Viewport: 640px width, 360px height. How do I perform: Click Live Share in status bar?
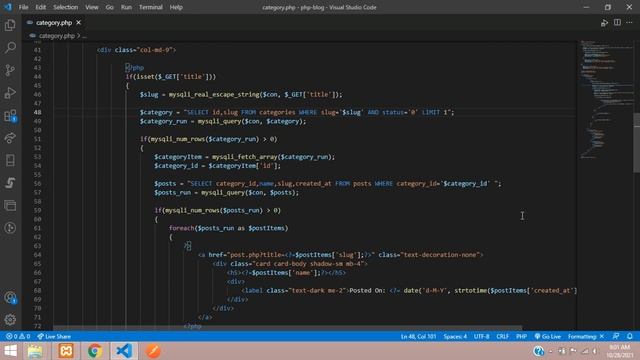click(54, 336)
